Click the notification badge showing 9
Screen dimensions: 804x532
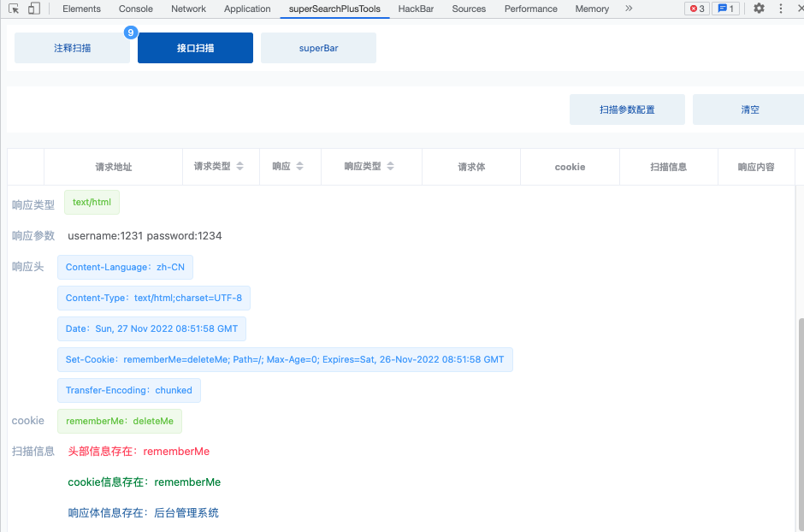coord(131,33)
